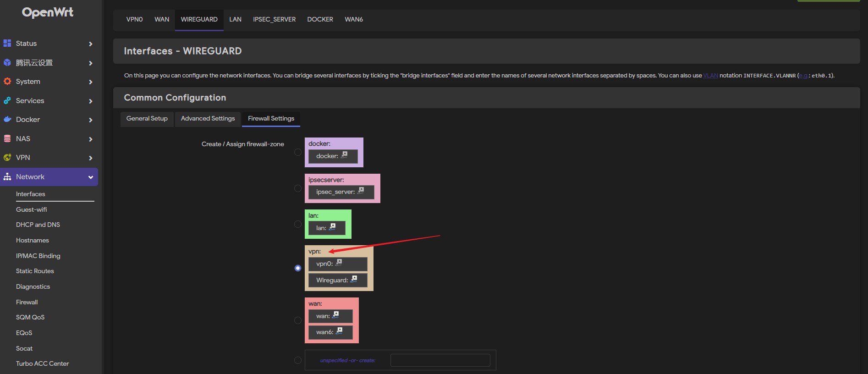
Task: Expand the Status menu chevron
Action: point(91,44)
